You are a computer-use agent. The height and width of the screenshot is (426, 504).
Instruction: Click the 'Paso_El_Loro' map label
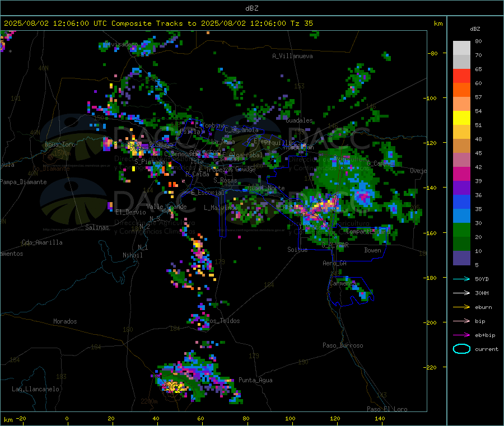pyautogui.click(x=387, y=409)
